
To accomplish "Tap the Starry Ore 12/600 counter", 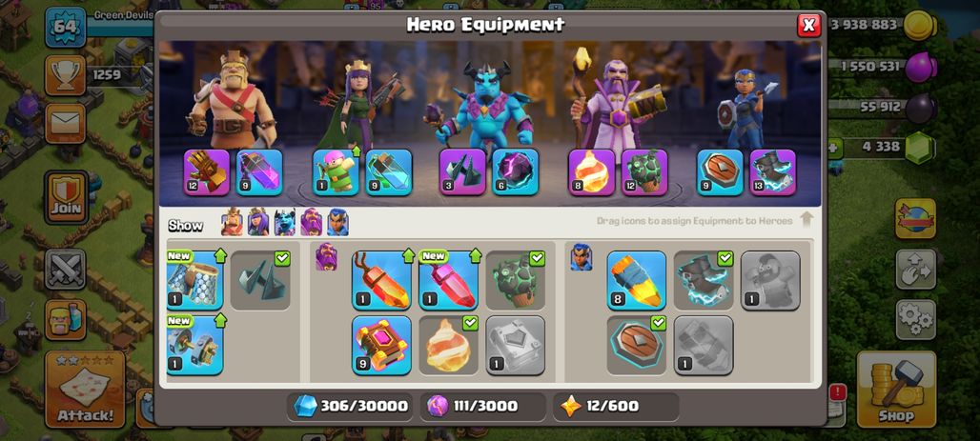I will pyautogui.click(x=616, y=407).
